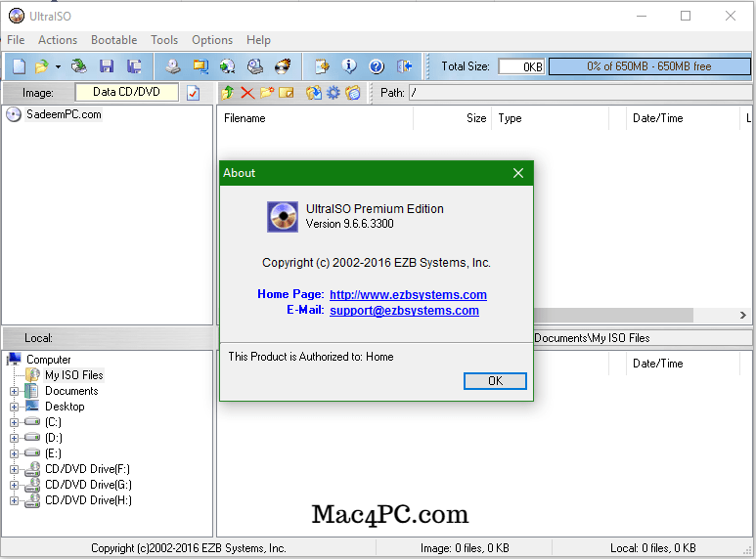Click the Save As icon

pos(134,66)
